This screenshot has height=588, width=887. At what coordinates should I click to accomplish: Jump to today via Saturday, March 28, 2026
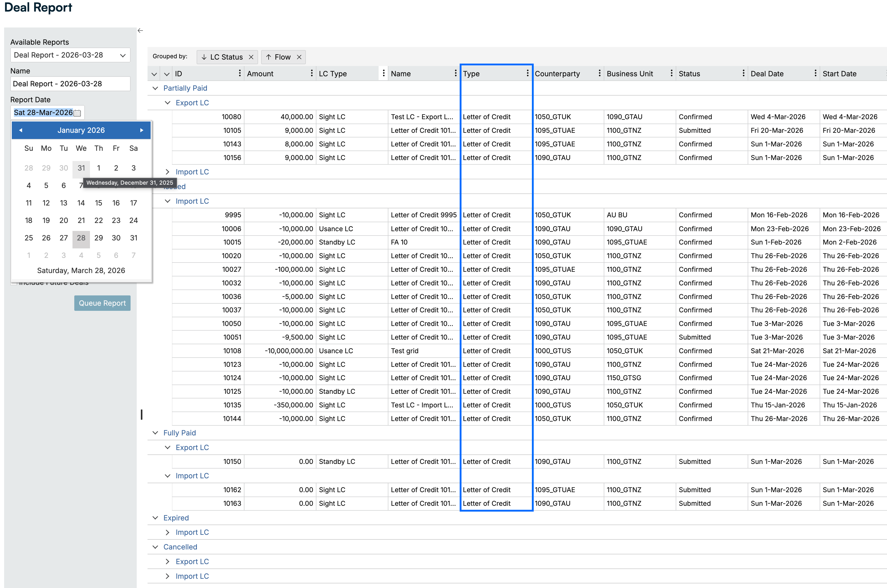coord(81,270)
